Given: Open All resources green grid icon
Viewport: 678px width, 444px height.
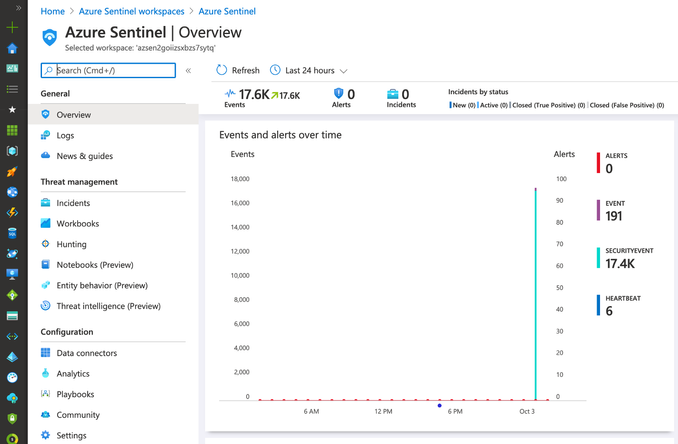Looking at the screenshot, I should [x=12, y=130].
